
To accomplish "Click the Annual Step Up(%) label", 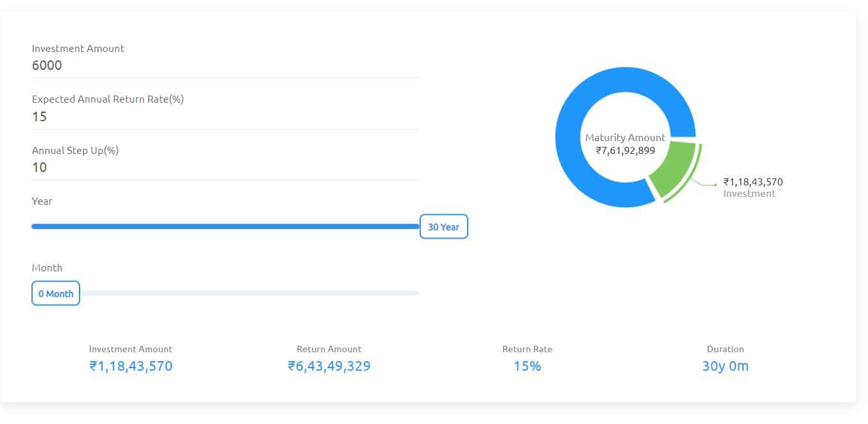I will coord(76,151).
